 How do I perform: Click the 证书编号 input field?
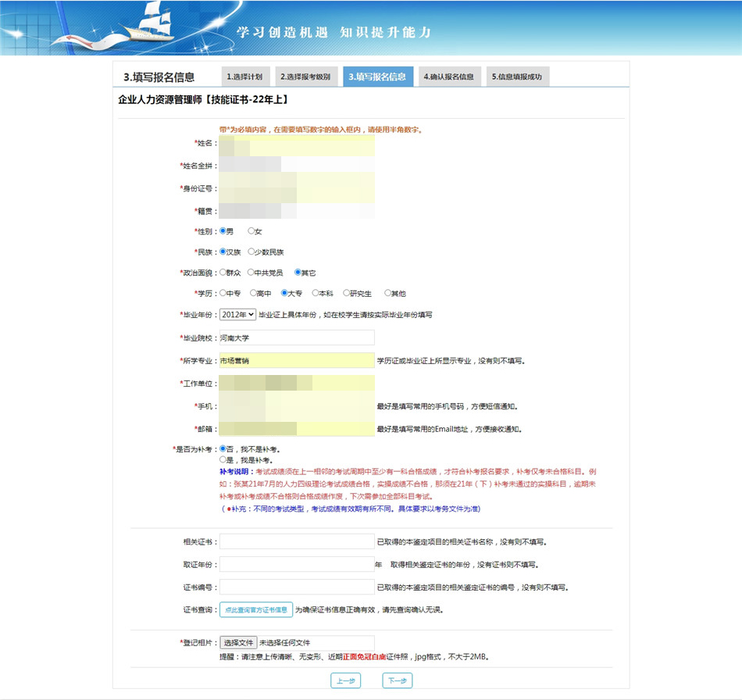(297, 587)
